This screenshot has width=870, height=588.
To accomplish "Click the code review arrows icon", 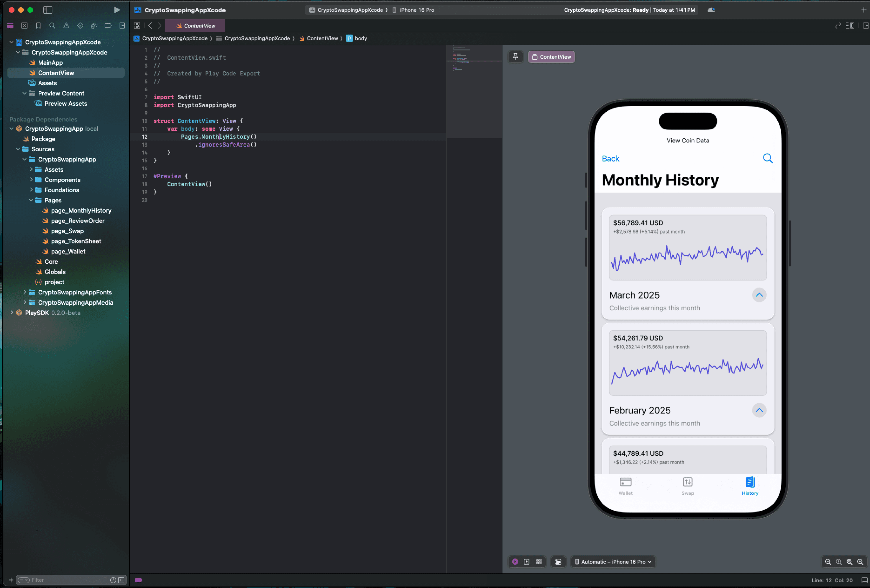I will [838, 25].
